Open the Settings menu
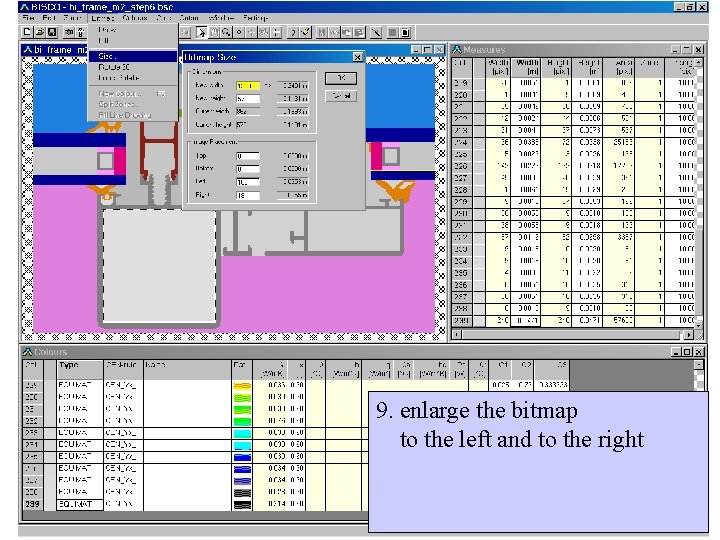The width and height of the screenshot is (720, 540). 255,18
